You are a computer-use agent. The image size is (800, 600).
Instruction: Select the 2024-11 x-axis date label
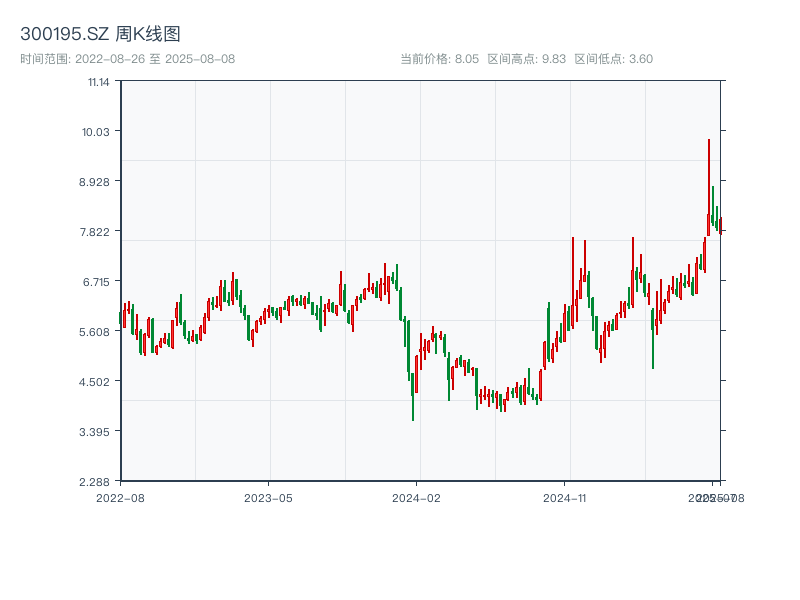point(567,497)
